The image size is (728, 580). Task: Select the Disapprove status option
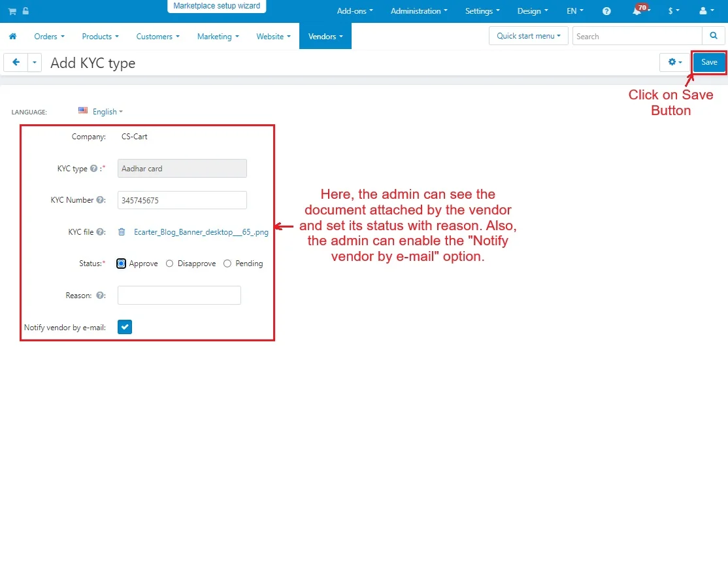tap(170, 264)
